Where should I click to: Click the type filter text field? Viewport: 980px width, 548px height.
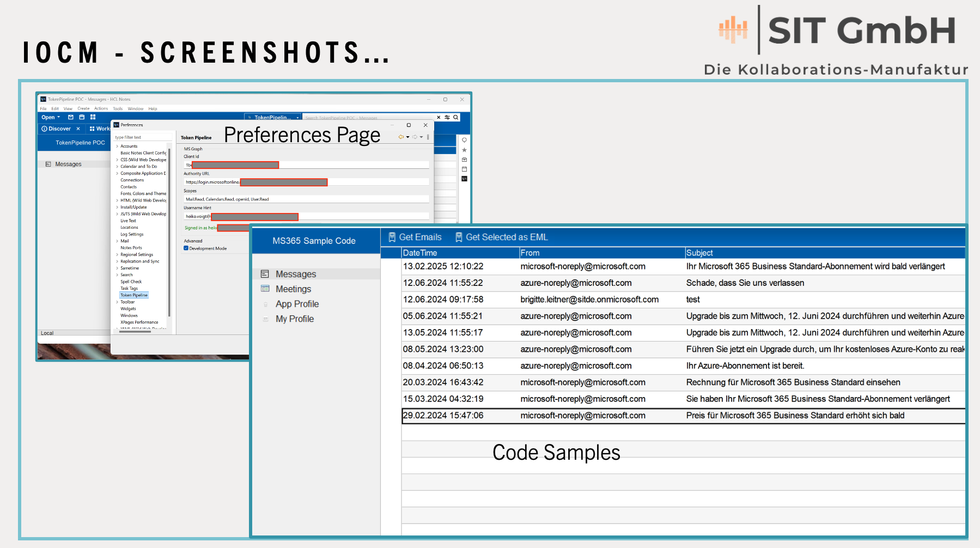(143, 137)
